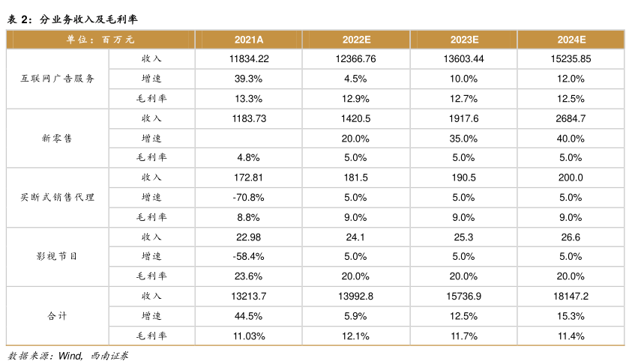635x364 pixels.
Task: Select the 15235.85 revenue value
Action: [571, 58]
